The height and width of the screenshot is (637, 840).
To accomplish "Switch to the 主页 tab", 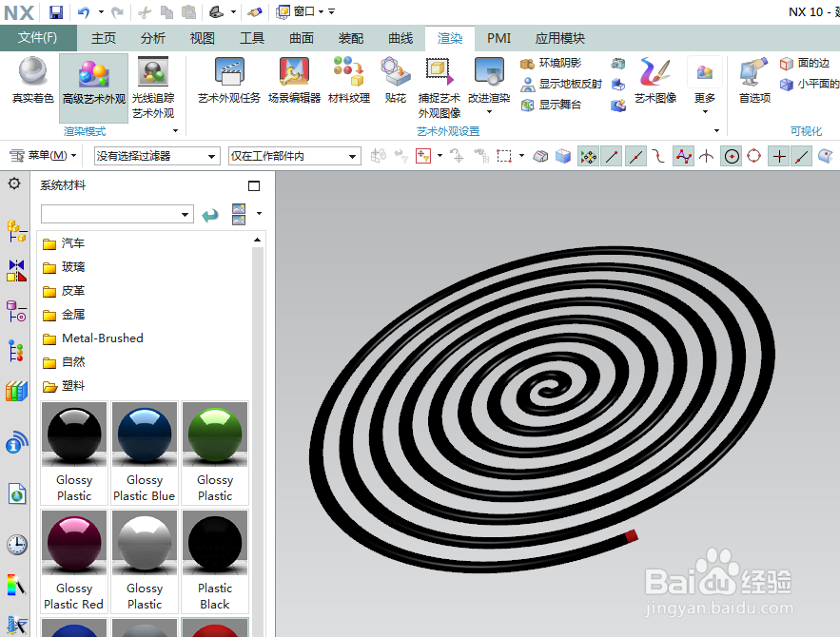I will tap(104, 38).
